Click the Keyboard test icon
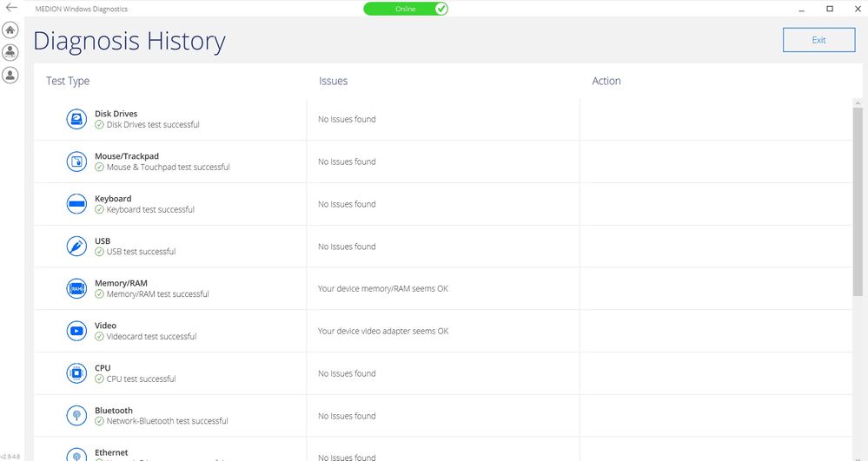Viewport: 868px width, 461px height. point(77,204)
